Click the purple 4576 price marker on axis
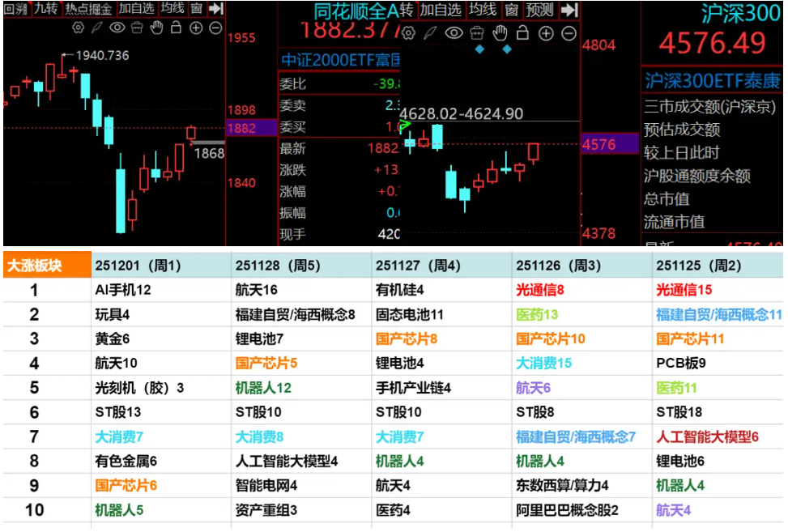Screen dimensions: 788x532 (x=598, y=144)
